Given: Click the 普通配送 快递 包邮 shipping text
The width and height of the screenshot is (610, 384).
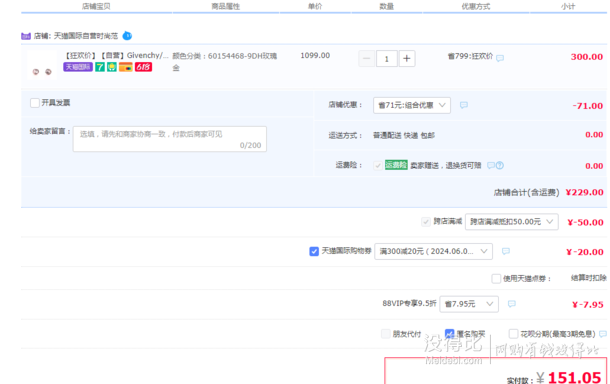Looking at the screenshot, I should (404, 135).
